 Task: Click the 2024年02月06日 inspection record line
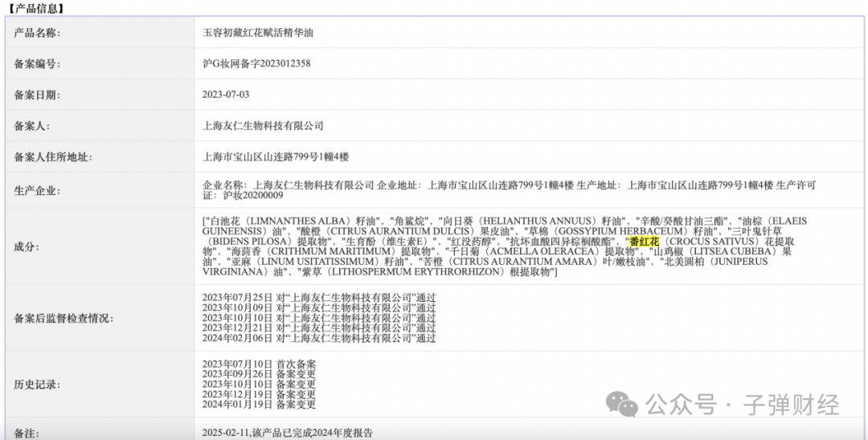point(319,338)
